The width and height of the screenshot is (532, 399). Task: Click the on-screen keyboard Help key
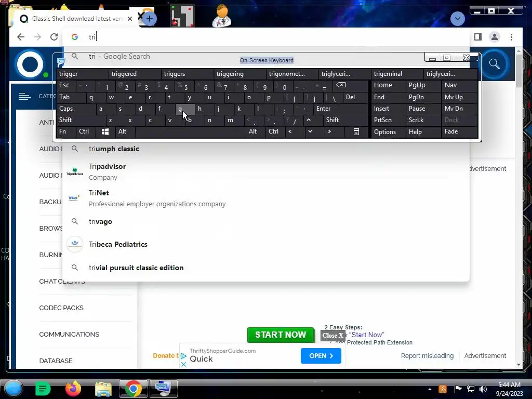click(423, 131)
